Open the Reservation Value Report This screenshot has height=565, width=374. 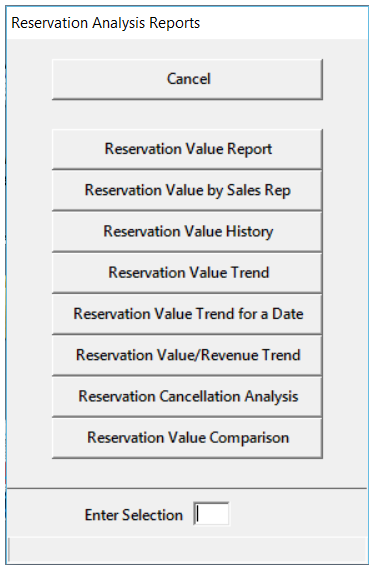(187, 149)
